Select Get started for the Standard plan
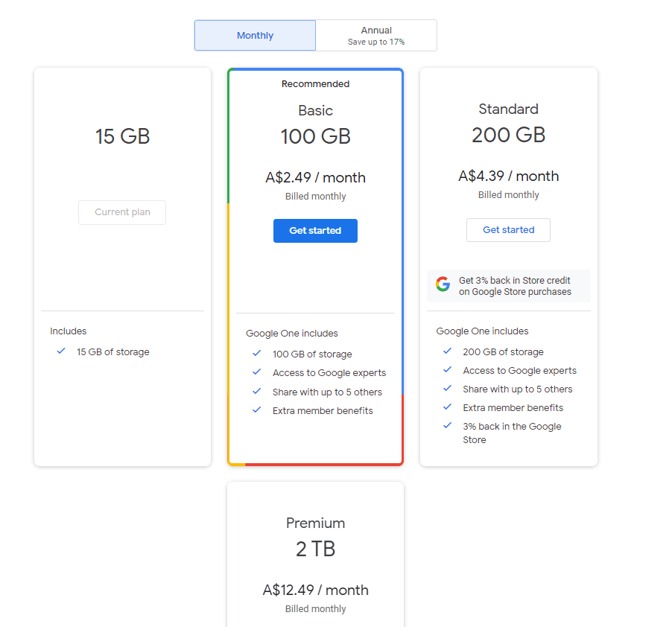672x627 pixels. click(x=508, y=229)
